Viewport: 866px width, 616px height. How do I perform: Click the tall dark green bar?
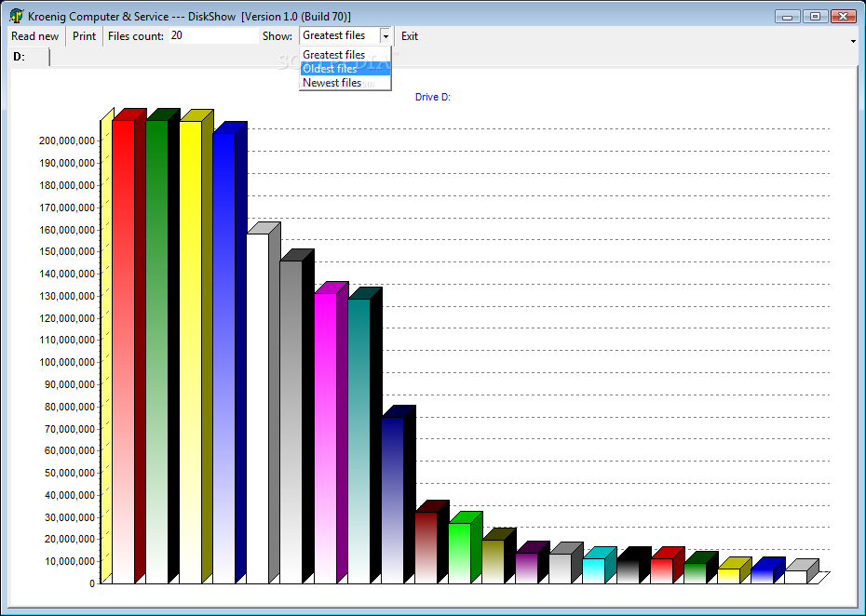156,352
